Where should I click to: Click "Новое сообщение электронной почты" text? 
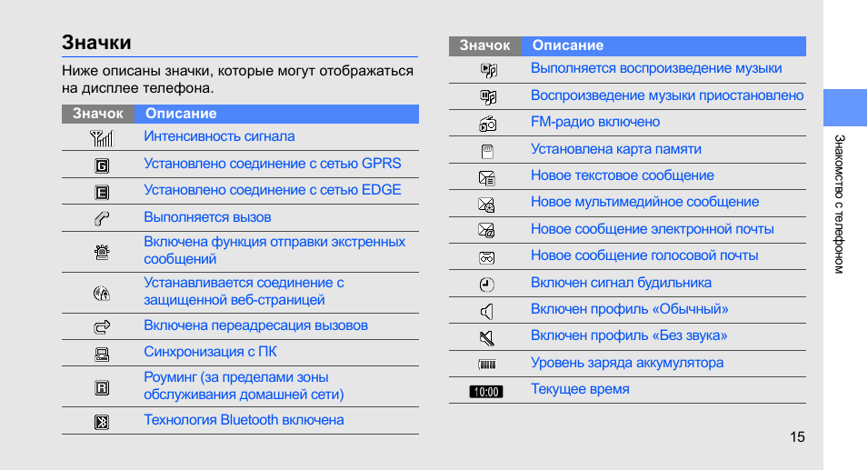point(652,228)
